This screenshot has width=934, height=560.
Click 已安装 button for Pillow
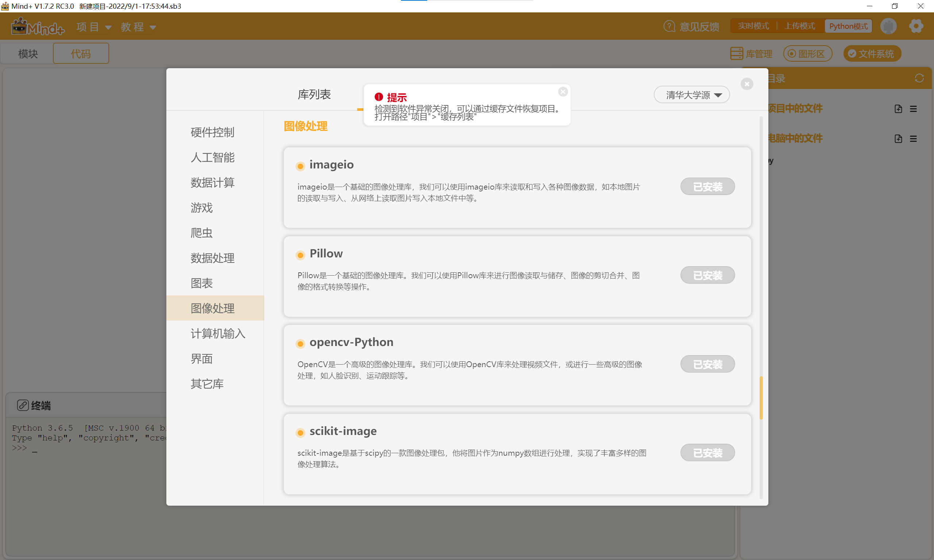point(707,275)
